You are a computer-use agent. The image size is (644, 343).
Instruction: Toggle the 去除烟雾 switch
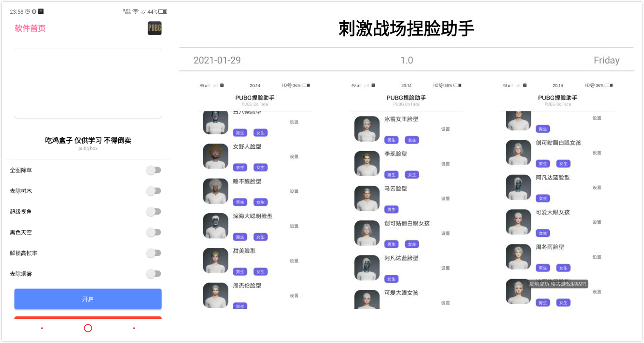[x=153, y=274]
